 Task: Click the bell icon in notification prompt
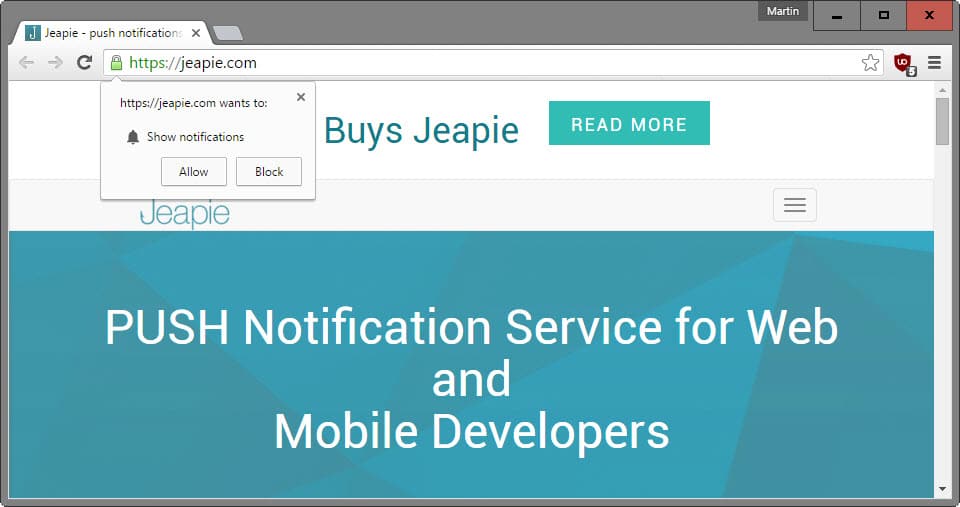(x=133, y=137)
